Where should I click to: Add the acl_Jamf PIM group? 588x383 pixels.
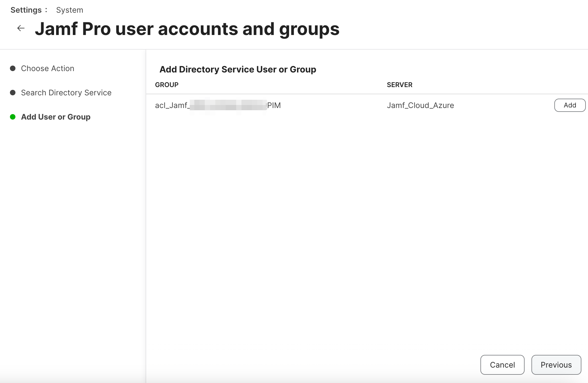(x=570, y=105)
